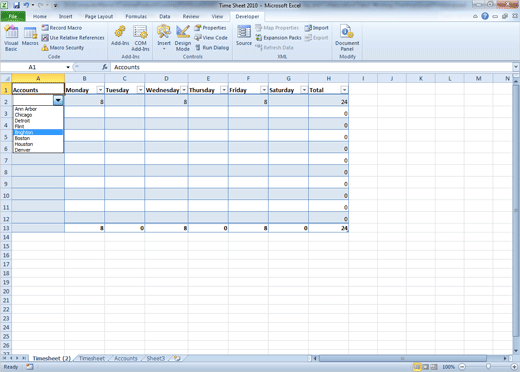The height and width of the screenshot is (372, 520).
Task: Select row 13 header
Action: [6, 228]
